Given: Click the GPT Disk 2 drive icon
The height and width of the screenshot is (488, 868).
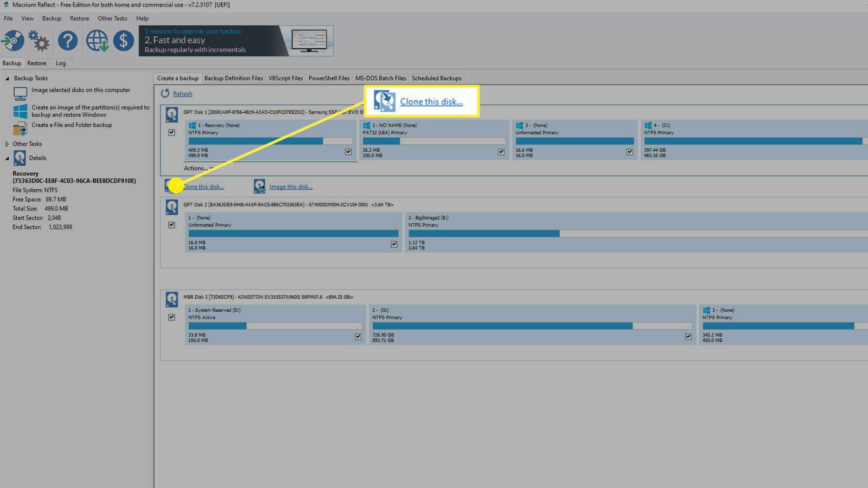Looking at the screenshot, I should pos(171,207).
